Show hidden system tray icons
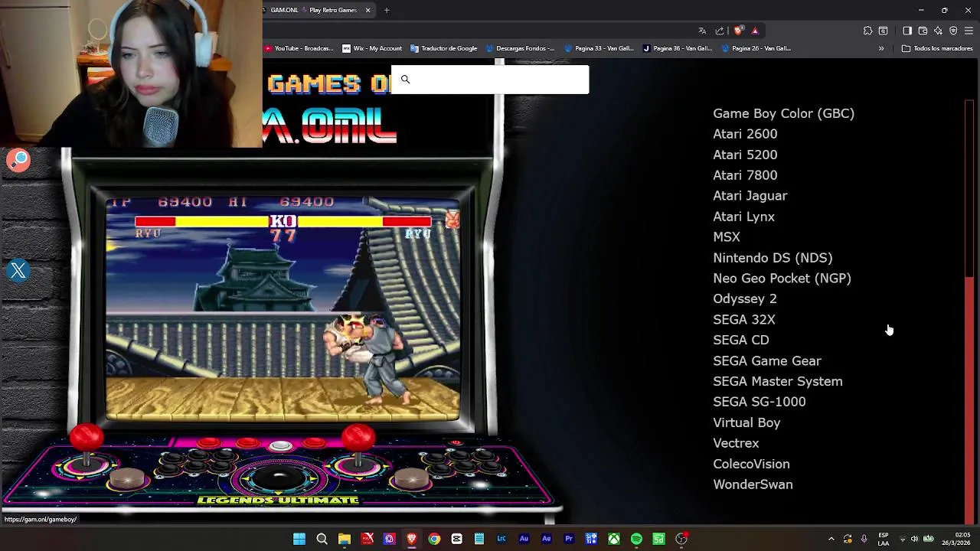980x551 pixels. 831,539
